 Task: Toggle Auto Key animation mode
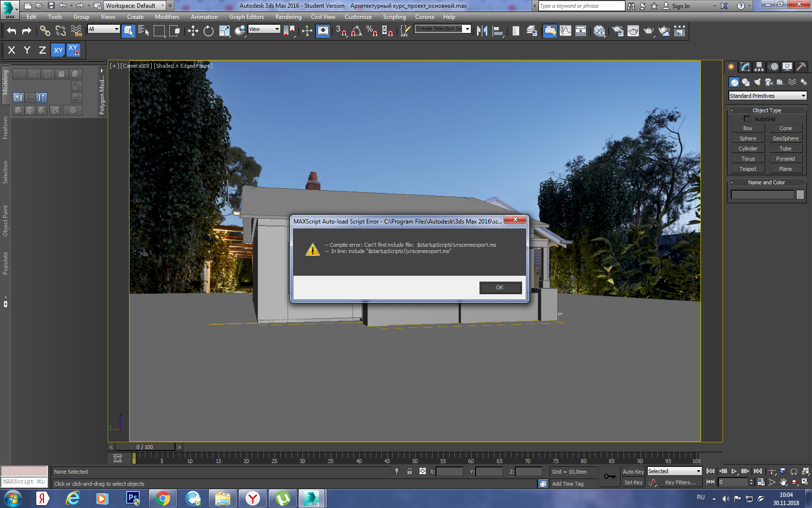(x=633, y=472)
